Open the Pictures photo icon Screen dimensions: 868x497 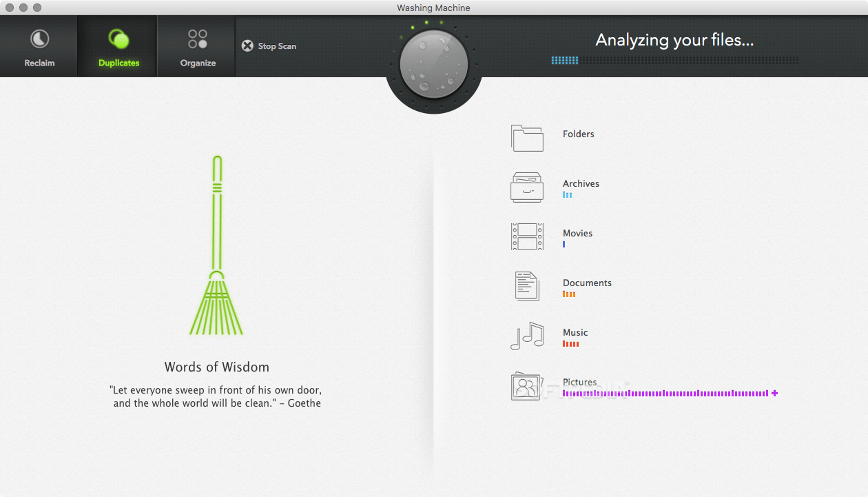click(526, 385)
